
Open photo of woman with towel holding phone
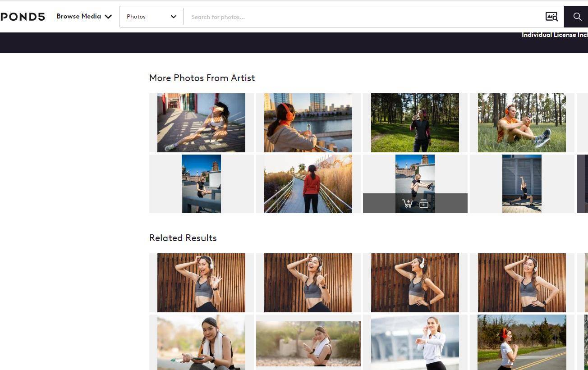(201, 343)
